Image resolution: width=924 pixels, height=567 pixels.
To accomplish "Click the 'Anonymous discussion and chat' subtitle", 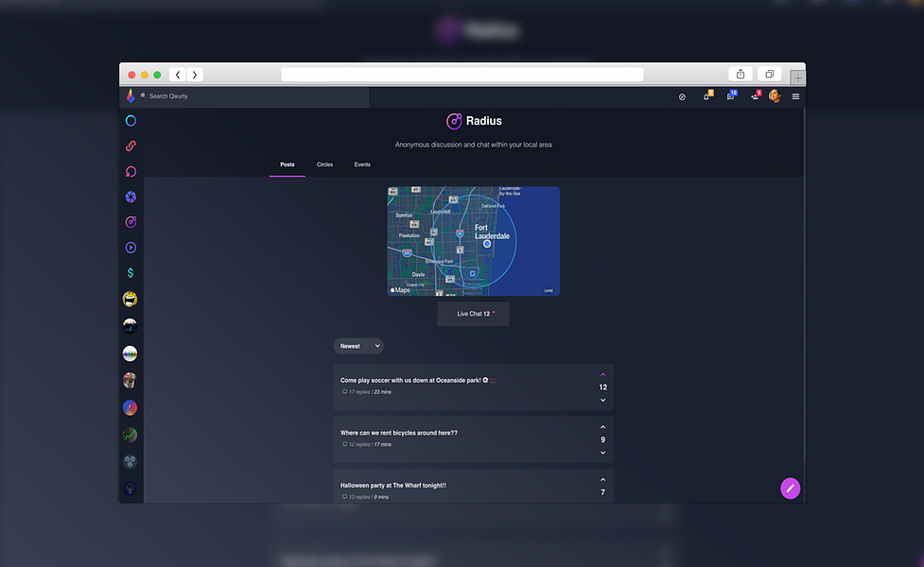I will coord(473,145).
